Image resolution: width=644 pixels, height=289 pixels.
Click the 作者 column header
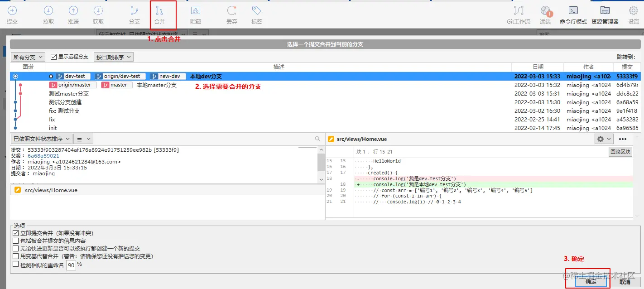(588, 67)
